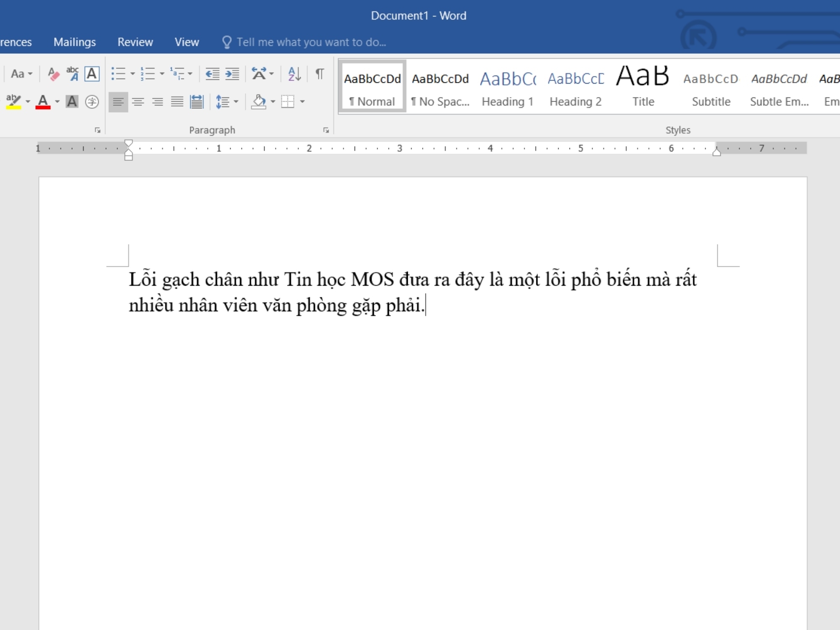Click the word 'phòng' in second line
The height and width of the screenshot is (630, 840).
coord(322,306)
